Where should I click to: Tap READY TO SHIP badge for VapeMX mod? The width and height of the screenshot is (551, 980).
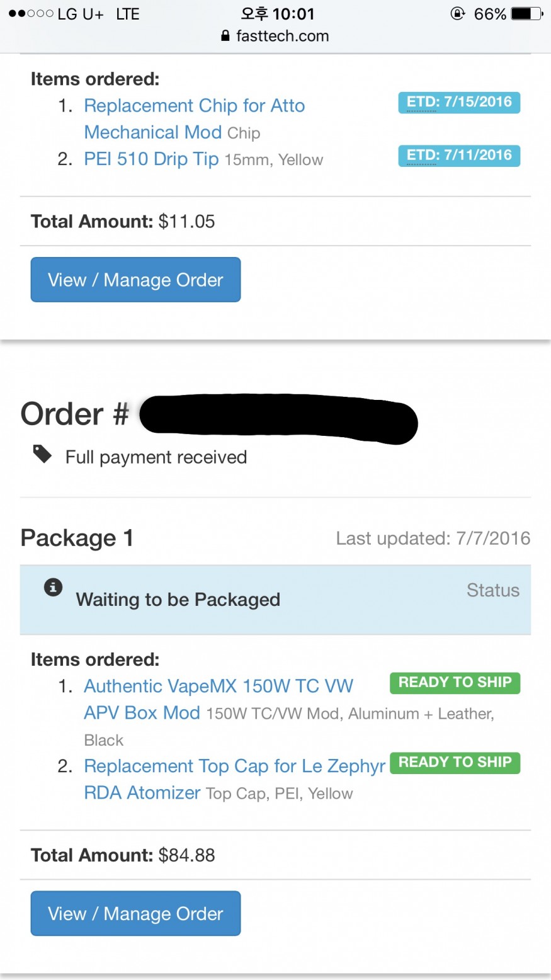455,683
